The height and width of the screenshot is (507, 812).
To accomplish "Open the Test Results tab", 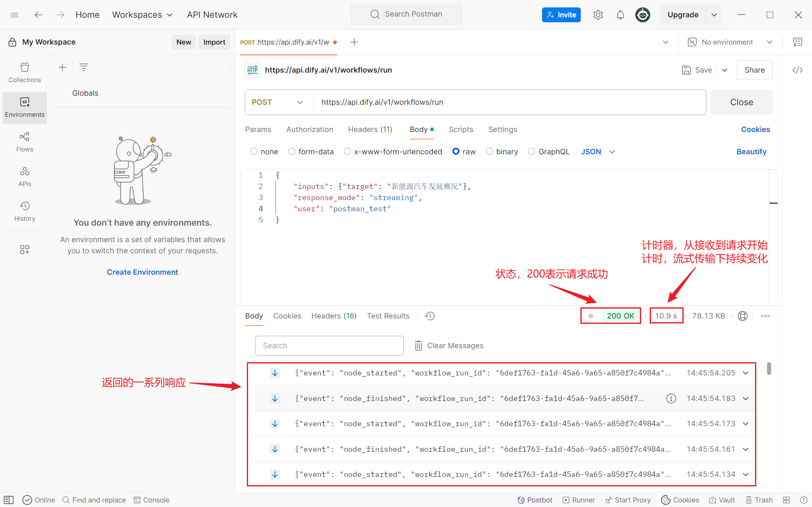I will point(388,316).
